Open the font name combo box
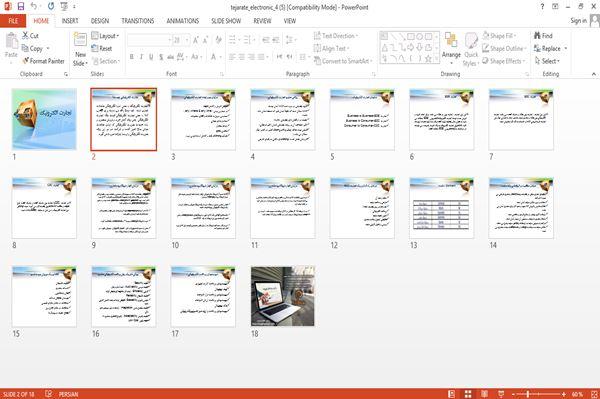The width and height of the screenshot is (600, 399). pyautogui.click(x=150, y=40)
